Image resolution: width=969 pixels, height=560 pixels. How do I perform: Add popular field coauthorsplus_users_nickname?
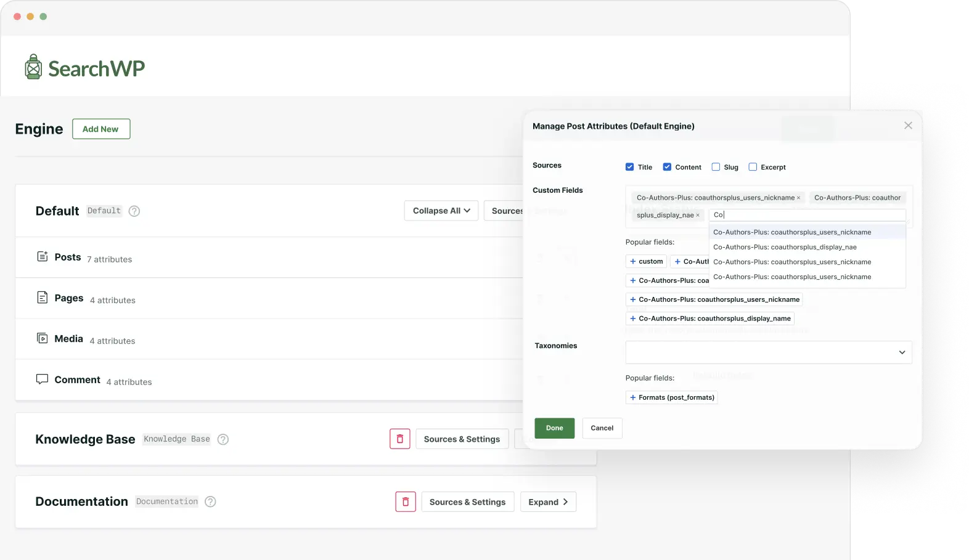tap(714, 299)
